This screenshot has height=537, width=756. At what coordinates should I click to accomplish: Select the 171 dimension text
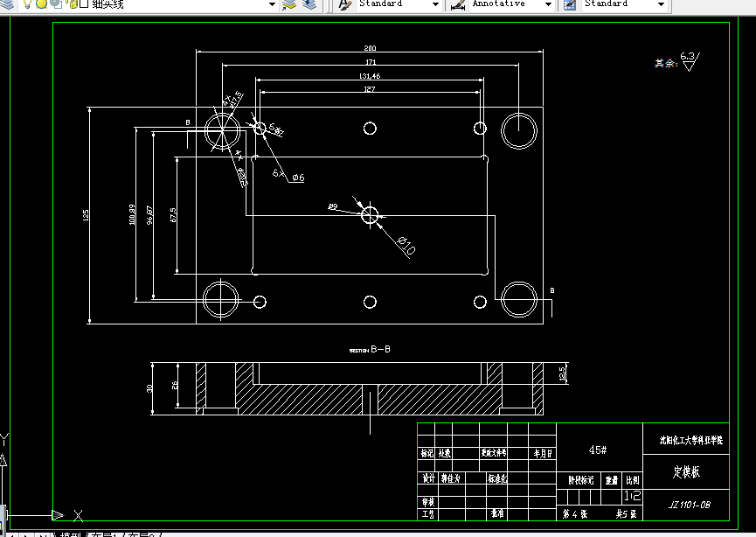371,62
